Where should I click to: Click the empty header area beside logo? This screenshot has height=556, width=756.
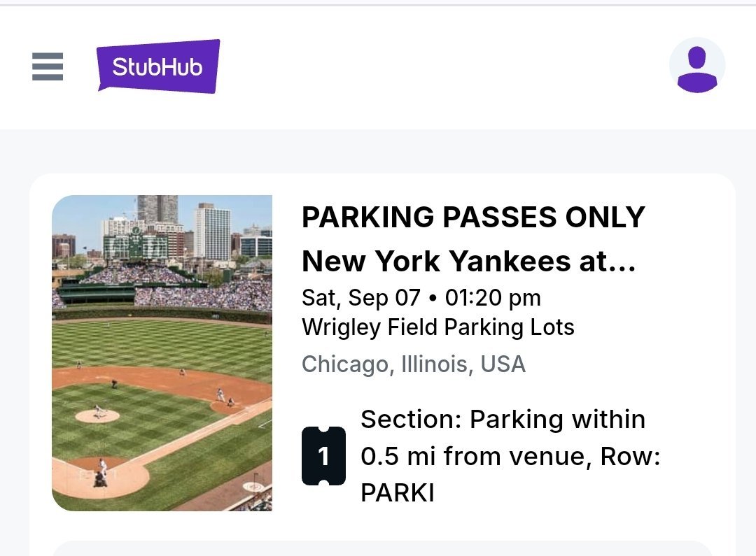[x=441, y=66]
